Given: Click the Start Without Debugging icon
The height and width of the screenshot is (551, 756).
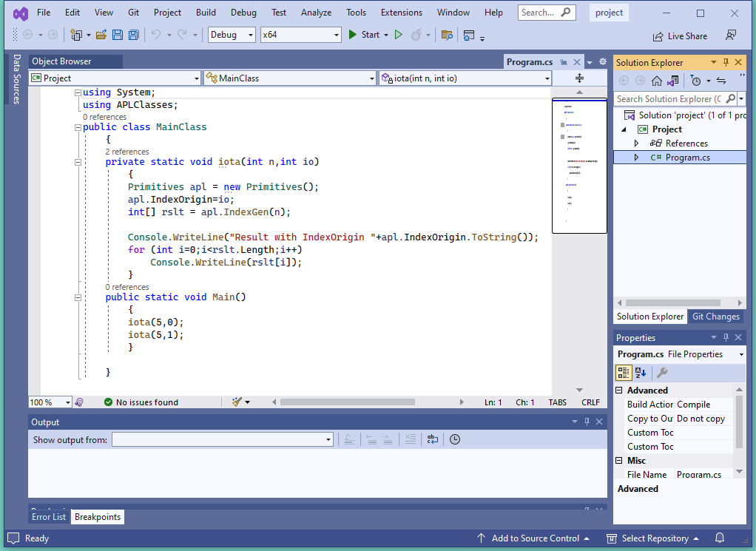Looking at the screenshot, I should point(398,35).
